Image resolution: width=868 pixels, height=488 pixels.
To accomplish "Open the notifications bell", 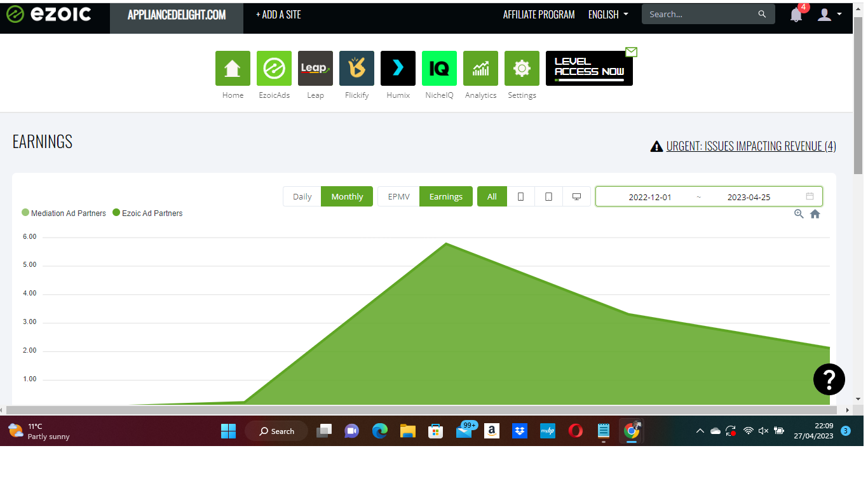I will pos(796,15).
